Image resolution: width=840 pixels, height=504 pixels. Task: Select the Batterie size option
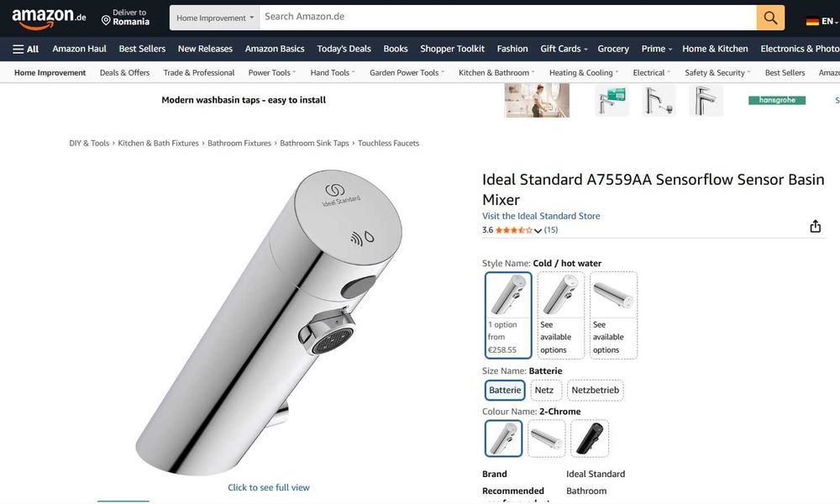[505, 390]
